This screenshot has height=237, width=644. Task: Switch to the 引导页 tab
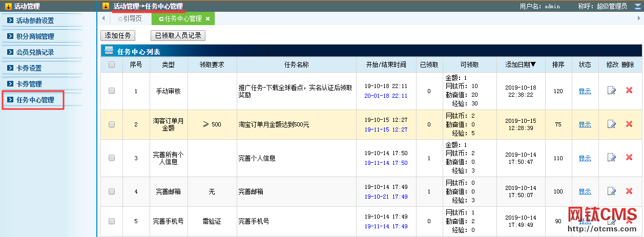tap(130, 19)
